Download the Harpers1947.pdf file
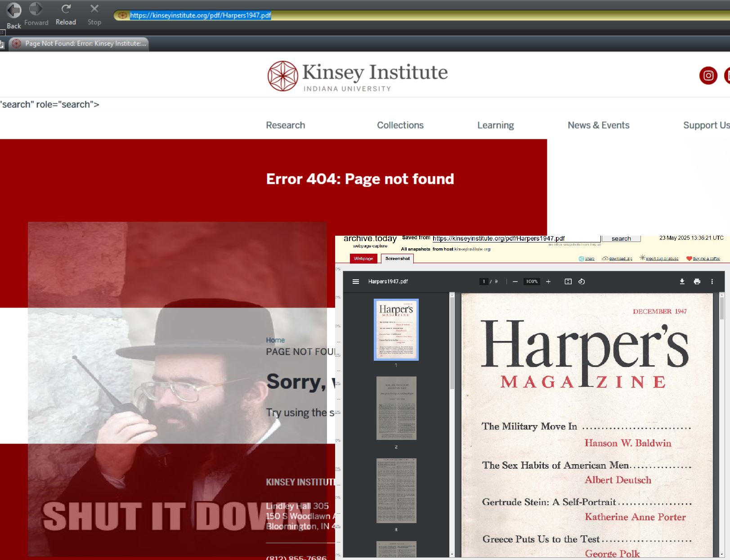Image resolution: width=730 pixels, height=560 pixels. point(682,282)
